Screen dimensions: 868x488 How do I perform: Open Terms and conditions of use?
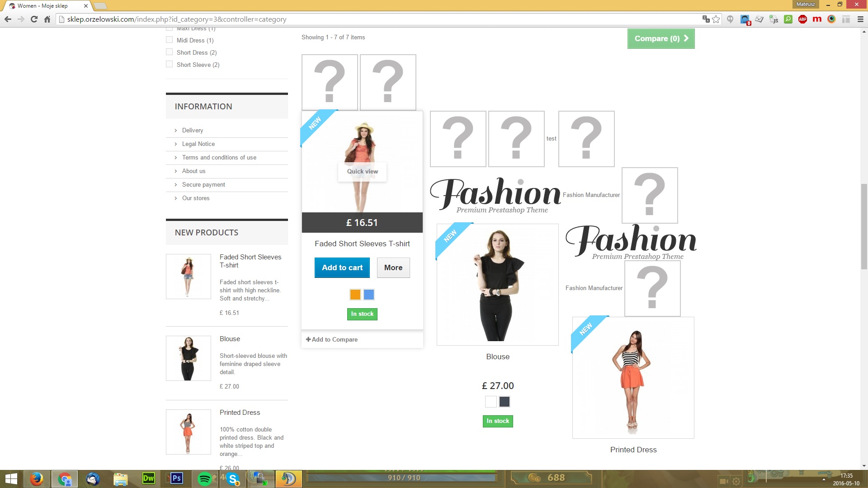(219, 157)
